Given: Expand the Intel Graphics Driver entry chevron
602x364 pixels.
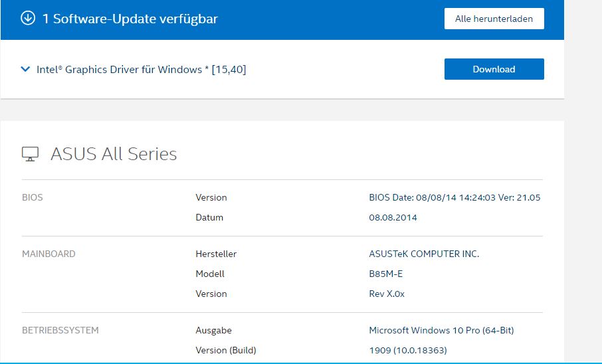Looking at the screenshot, I should (x=25, y=69).
